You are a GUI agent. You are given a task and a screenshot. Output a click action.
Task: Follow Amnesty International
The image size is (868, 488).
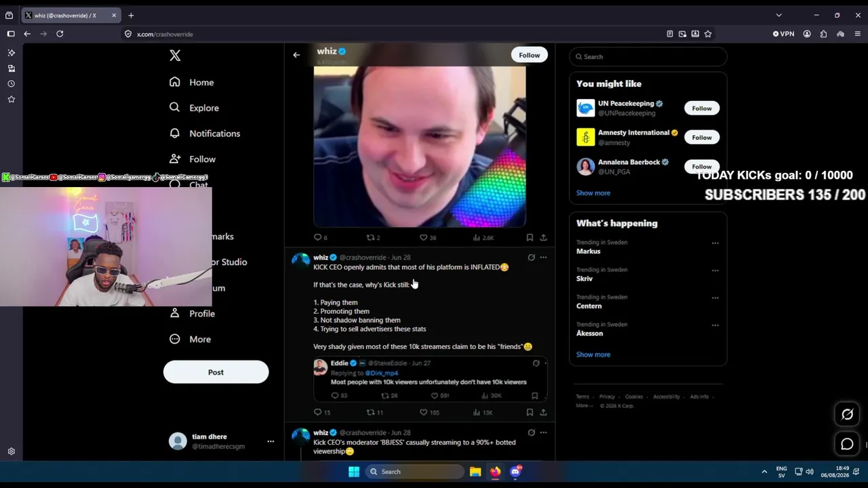[702, 138]
